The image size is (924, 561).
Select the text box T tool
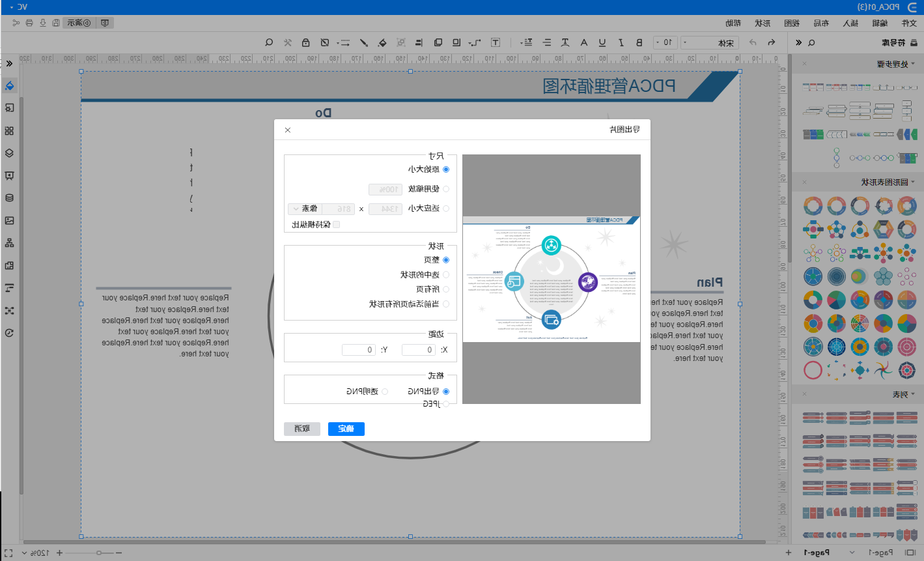click(496, 42)
